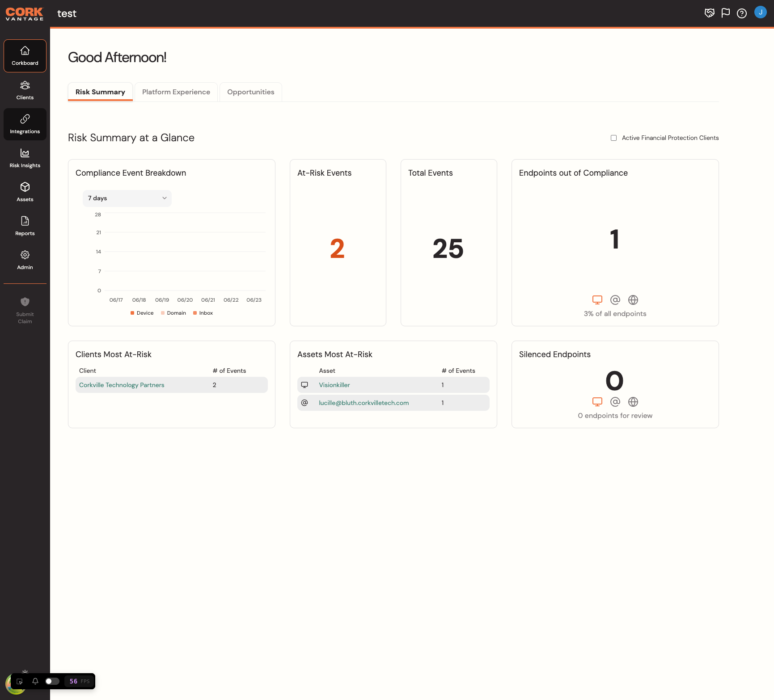The image size is (774, 700).
Task: Click the 06/23 date on chart axis
Action: 254,300
